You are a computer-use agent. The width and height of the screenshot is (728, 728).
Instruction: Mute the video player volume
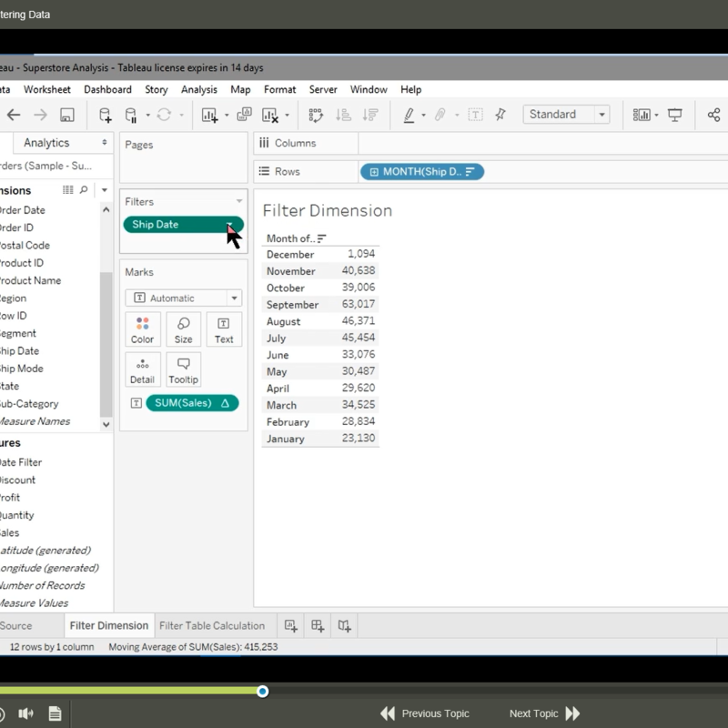tap(25, 713)
